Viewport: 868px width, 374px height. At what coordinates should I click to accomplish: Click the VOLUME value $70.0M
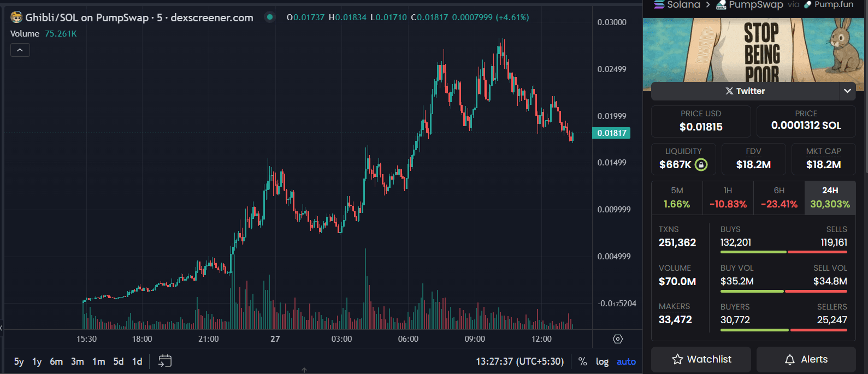(x=677, y=282)
